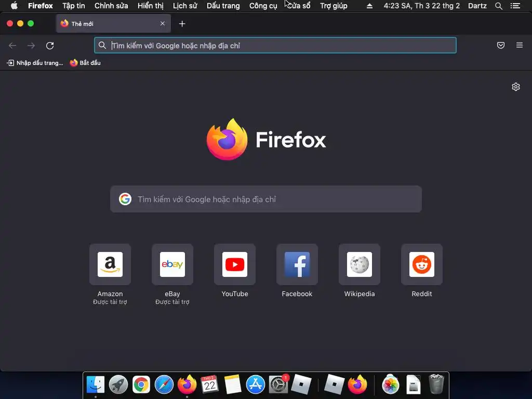Open the "Dấu trang" menu
532x399 pixels.
pyautogui.click(x=223, y=6)
